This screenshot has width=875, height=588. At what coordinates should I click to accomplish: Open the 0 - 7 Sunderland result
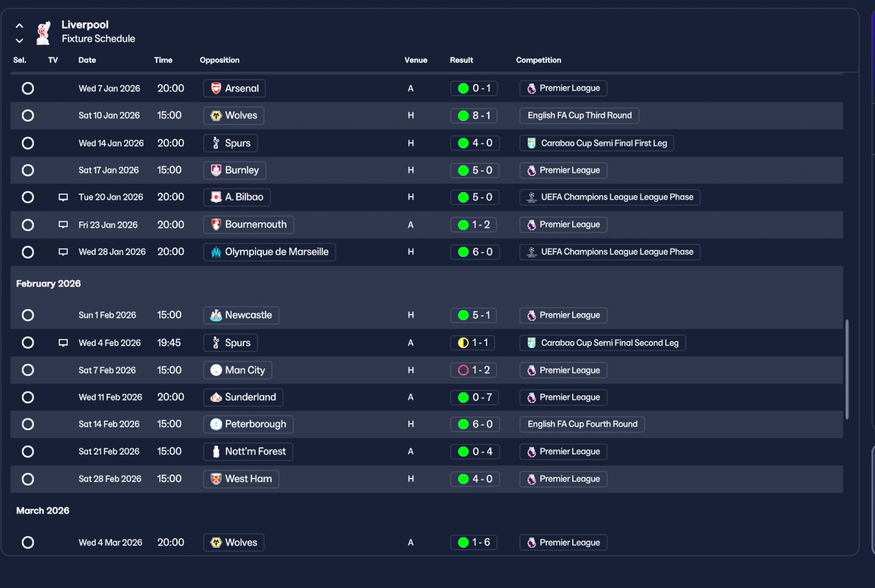(x=474, y=397)
